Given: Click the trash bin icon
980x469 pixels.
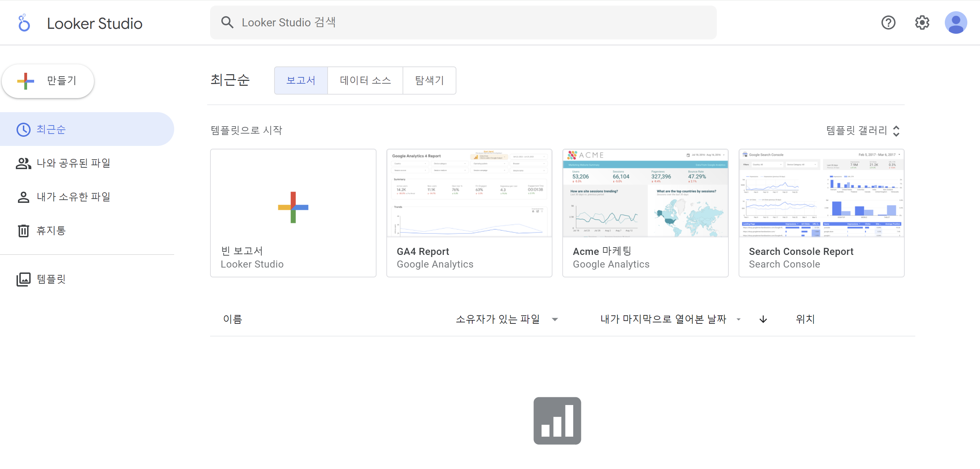Looking at the screenshot, I should [23, 231].
